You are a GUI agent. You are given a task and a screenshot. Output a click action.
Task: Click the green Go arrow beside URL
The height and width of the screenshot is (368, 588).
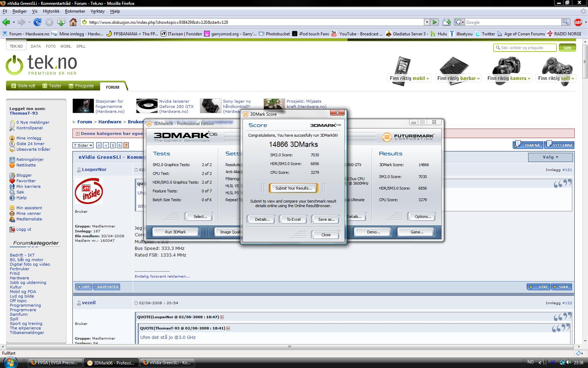[435, 22]
